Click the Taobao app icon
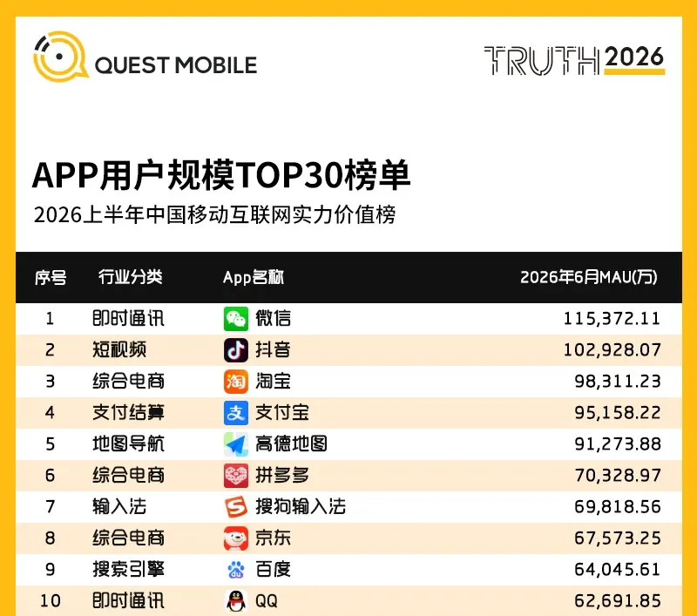This screenshot has height=616, width=697. (235, 382)
